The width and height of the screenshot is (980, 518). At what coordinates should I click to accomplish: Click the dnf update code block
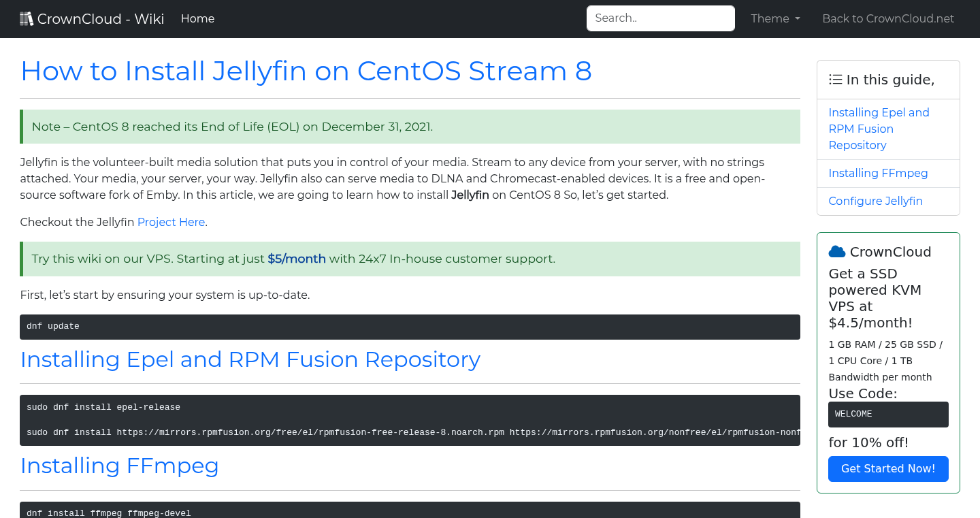click(410, 327)
